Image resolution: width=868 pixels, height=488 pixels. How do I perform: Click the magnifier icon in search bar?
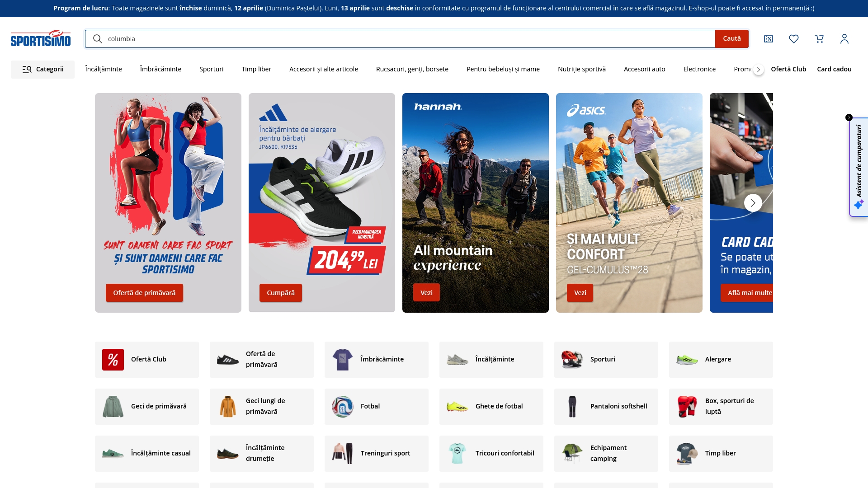pos(97,39)
